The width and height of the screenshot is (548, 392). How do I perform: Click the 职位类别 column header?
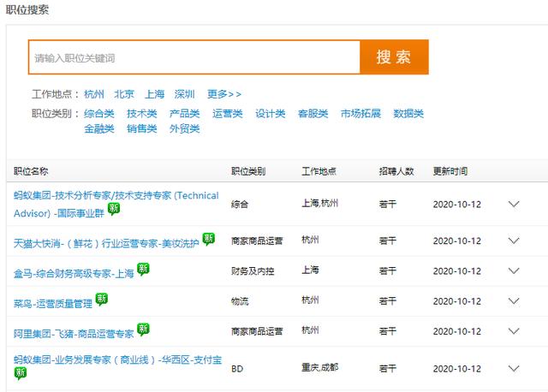pos(248,171)
